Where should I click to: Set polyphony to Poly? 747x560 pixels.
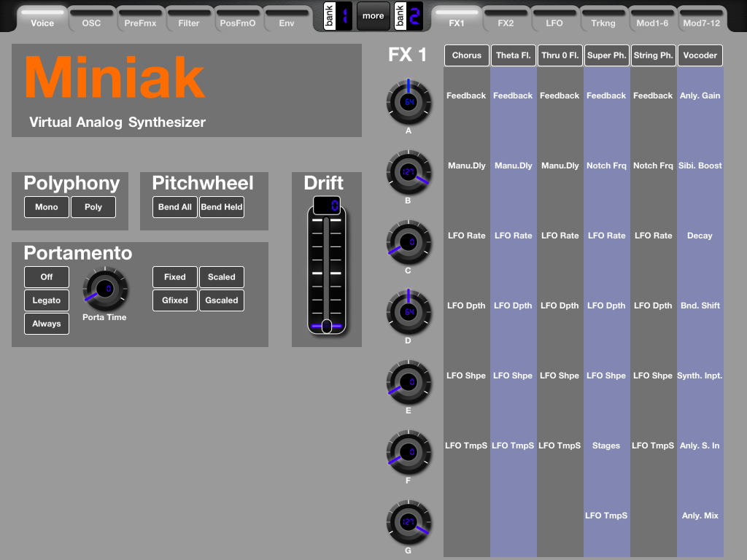click(93, 207)
